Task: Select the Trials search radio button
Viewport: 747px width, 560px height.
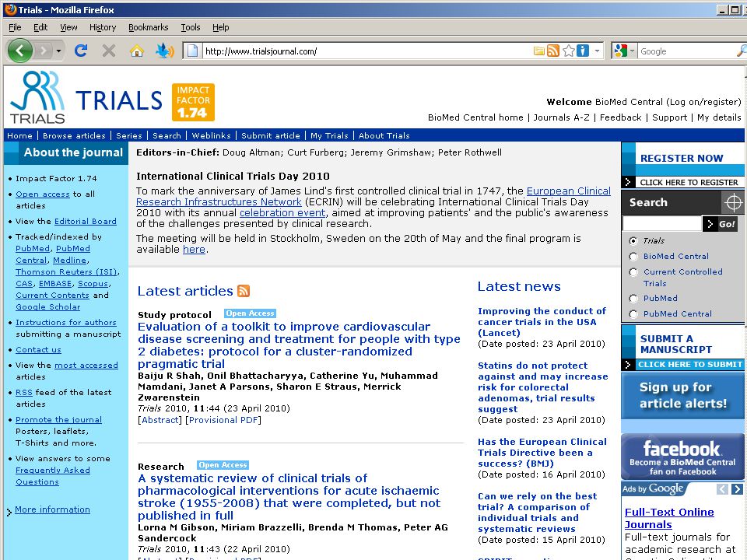Action: 633,241
